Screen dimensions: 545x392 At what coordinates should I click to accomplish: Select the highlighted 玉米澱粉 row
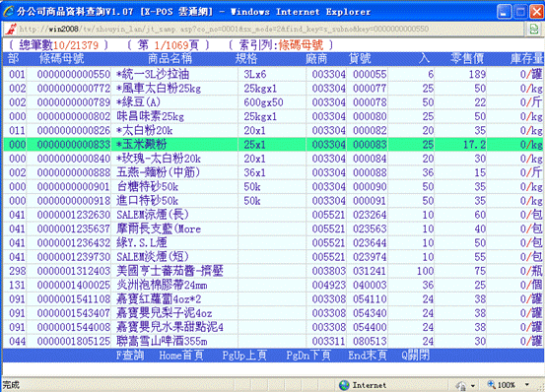tap(273, 145)
